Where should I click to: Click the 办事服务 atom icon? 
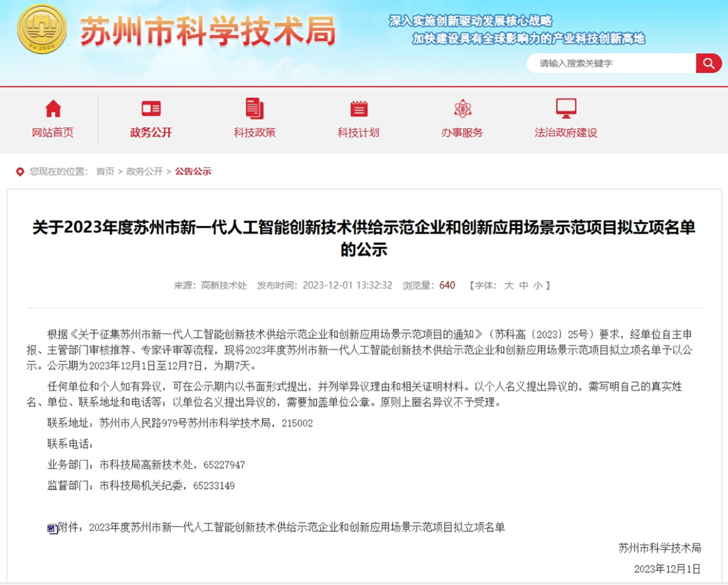(462, 108)
